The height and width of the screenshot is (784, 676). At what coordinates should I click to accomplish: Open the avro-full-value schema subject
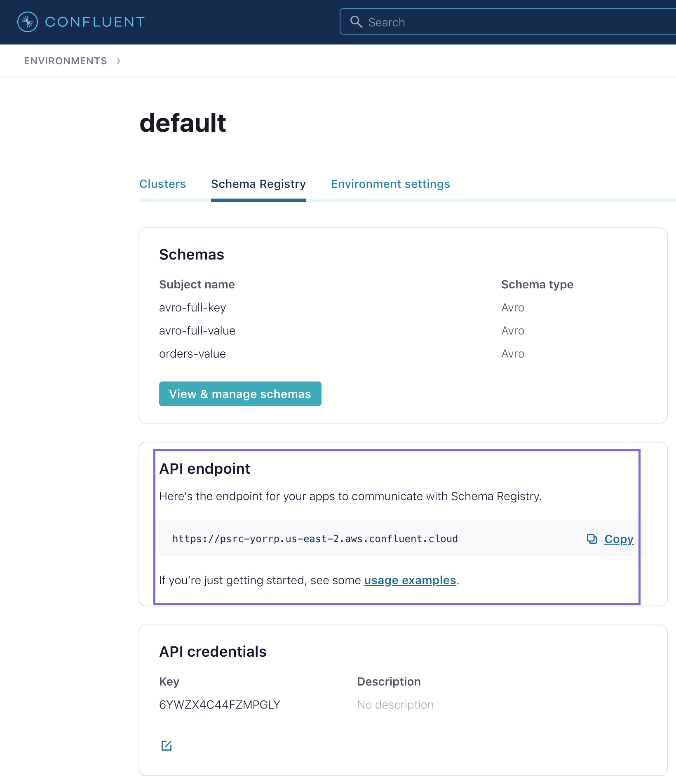197,331
